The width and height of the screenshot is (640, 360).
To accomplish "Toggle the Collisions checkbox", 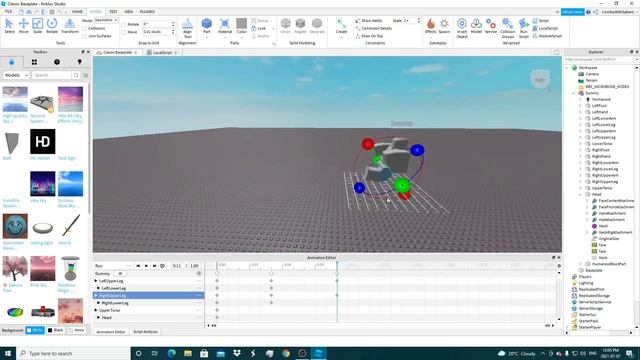I will pos(84,29).
